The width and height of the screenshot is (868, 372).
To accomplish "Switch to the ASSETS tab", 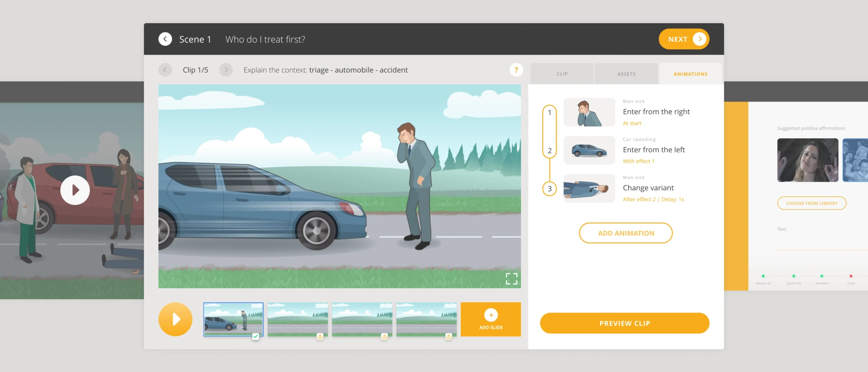I will click(x=626, y=74).
